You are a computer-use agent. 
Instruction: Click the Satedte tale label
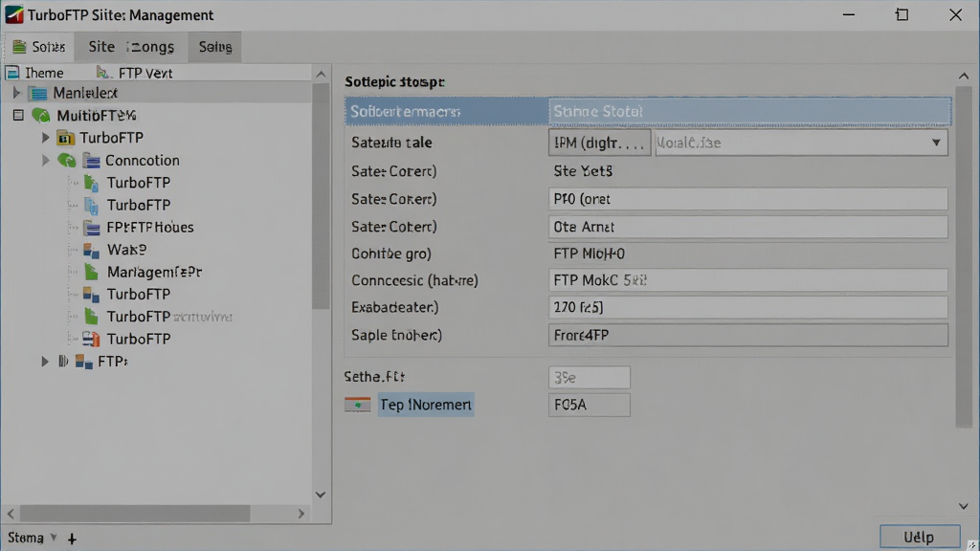coord(391,143)
